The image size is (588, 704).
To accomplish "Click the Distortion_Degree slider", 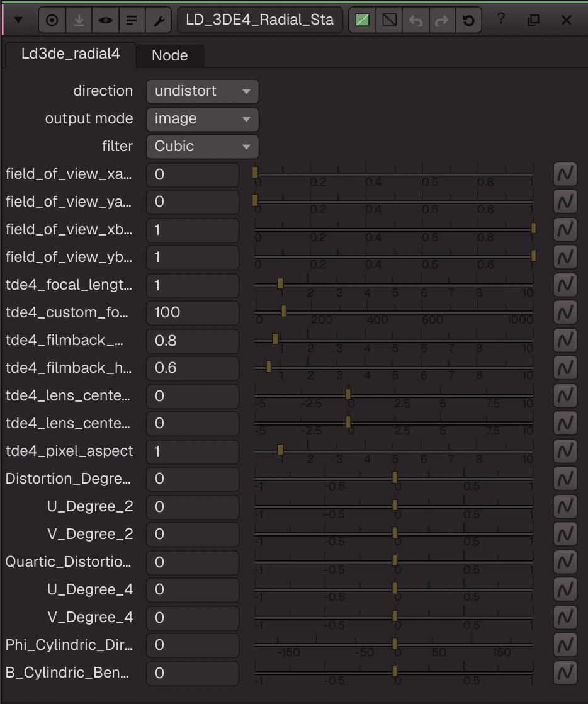I will coord(393,479).
